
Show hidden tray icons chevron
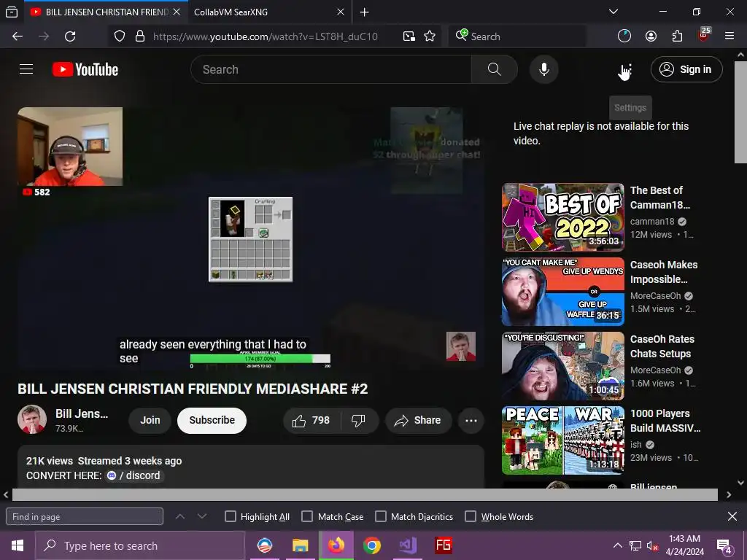coord(617,545)
